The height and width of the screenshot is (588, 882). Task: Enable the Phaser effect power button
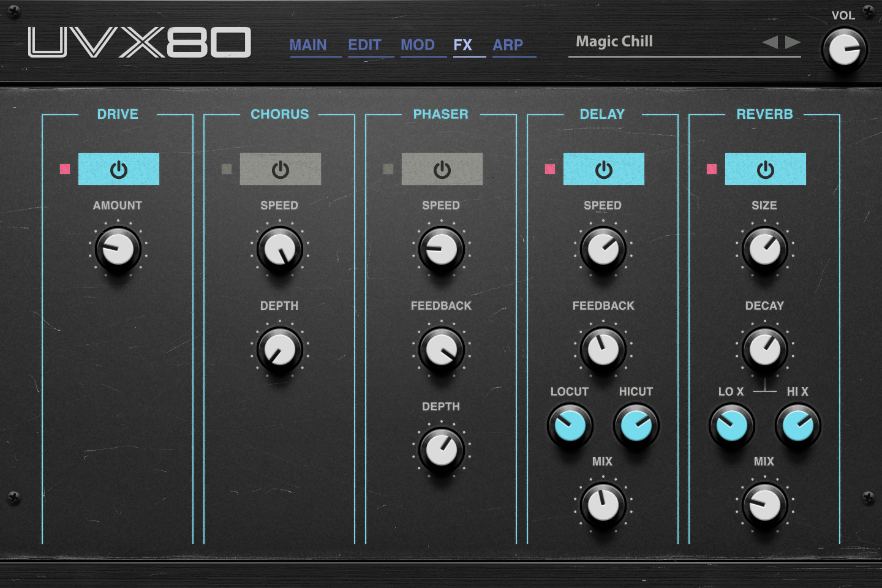click(442, 169)
